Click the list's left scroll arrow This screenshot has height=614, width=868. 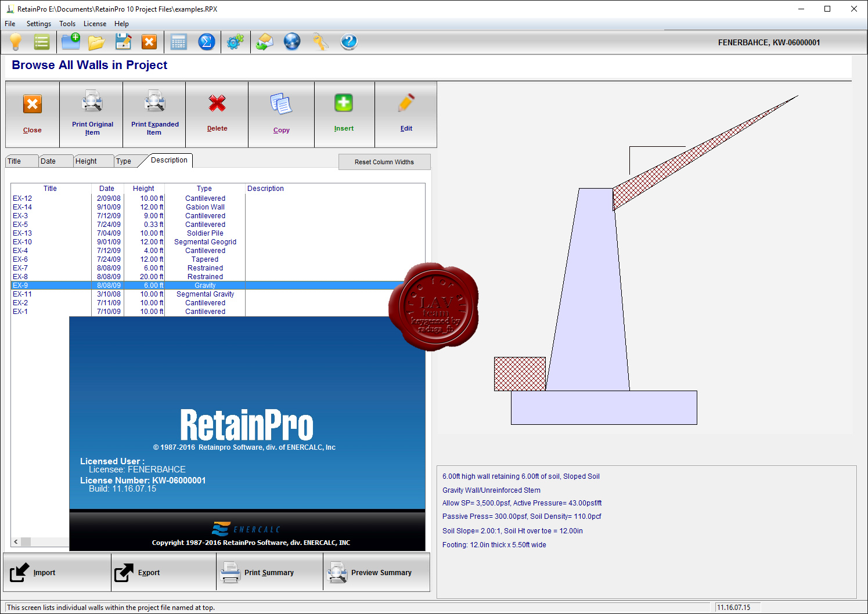click(16, 541)
